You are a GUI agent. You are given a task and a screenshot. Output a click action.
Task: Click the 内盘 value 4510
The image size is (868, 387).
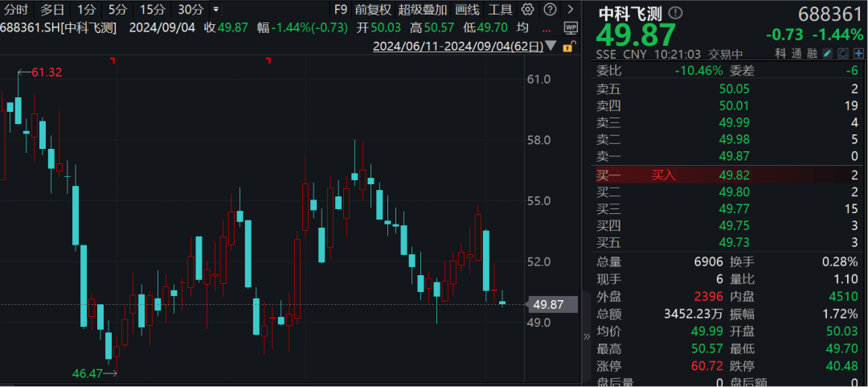click(x=845, y=297)
